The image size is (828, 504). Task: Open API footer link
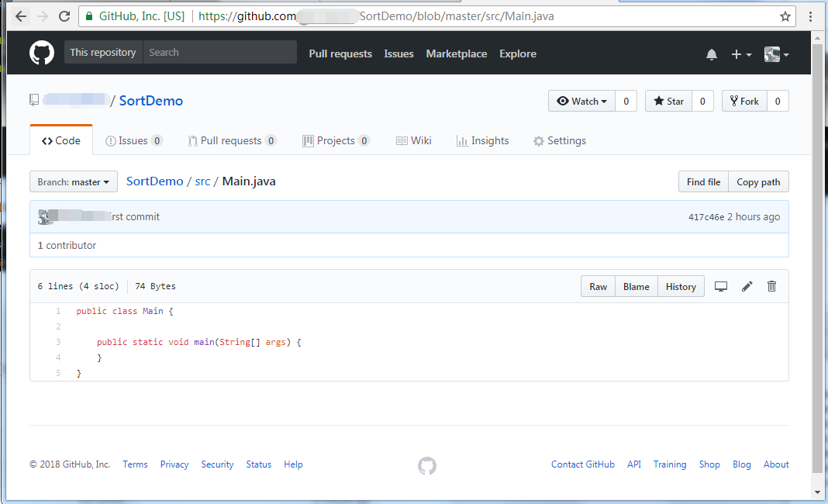634,464
